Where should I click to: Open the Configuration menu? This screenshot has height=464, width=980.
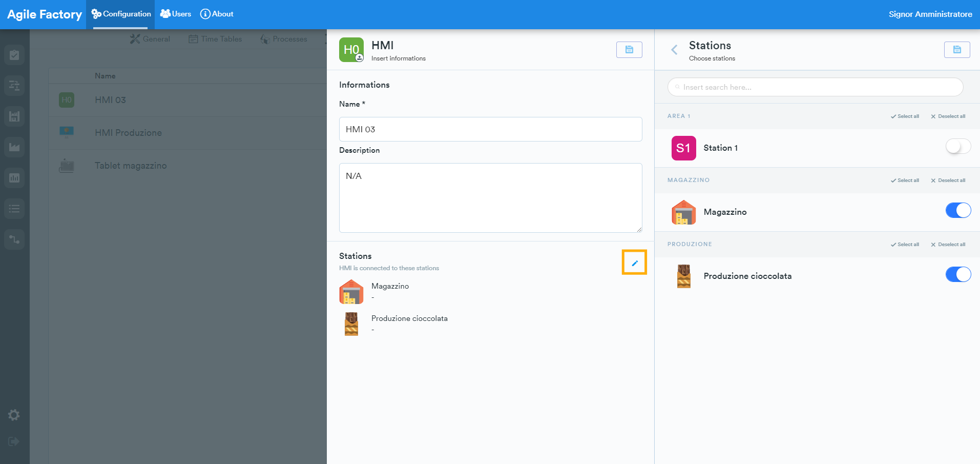coord(121,14)
